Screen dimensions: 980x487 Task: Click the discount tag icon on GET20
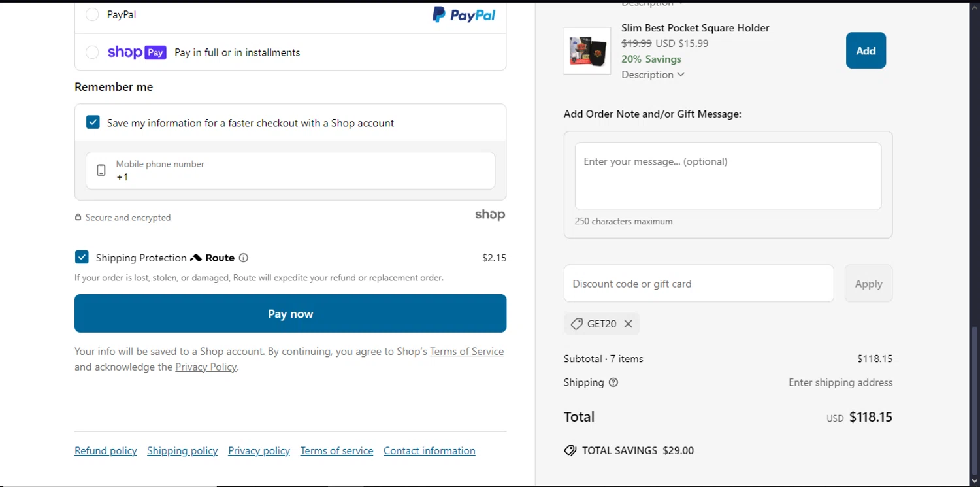(576, 324)
